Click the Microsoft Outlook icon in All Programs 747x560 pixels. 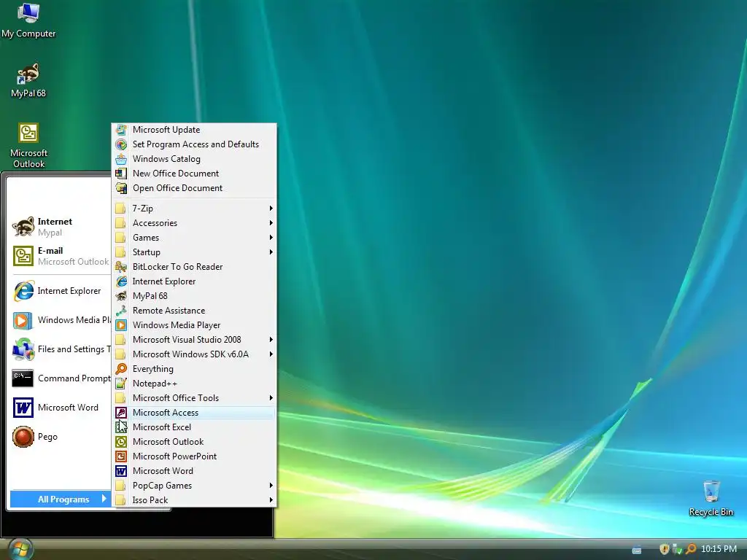(x=122, y=442)
